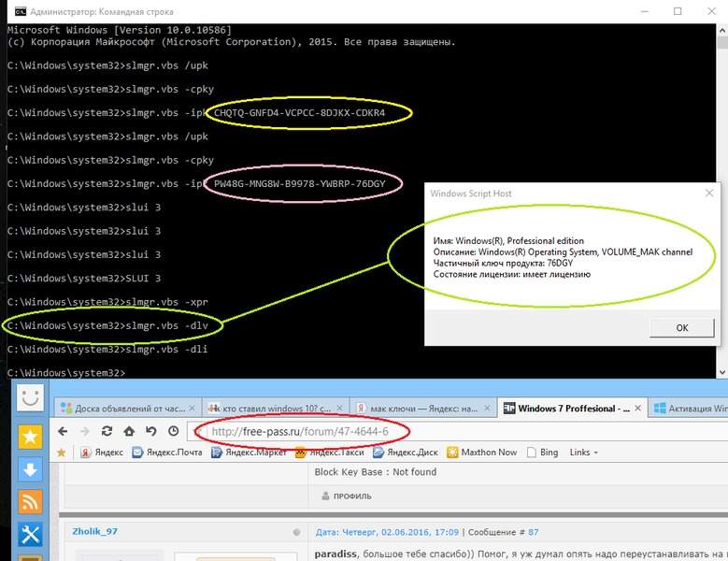Screen dimensions: 728x561
Task: Reload the page with the refresh icon
Action: coord(107,431)
